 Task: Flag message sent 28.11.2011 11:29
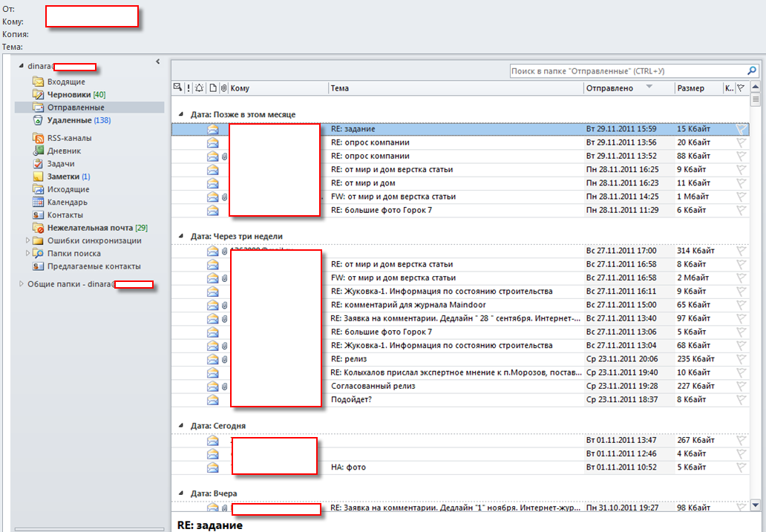tap(742, 210)
